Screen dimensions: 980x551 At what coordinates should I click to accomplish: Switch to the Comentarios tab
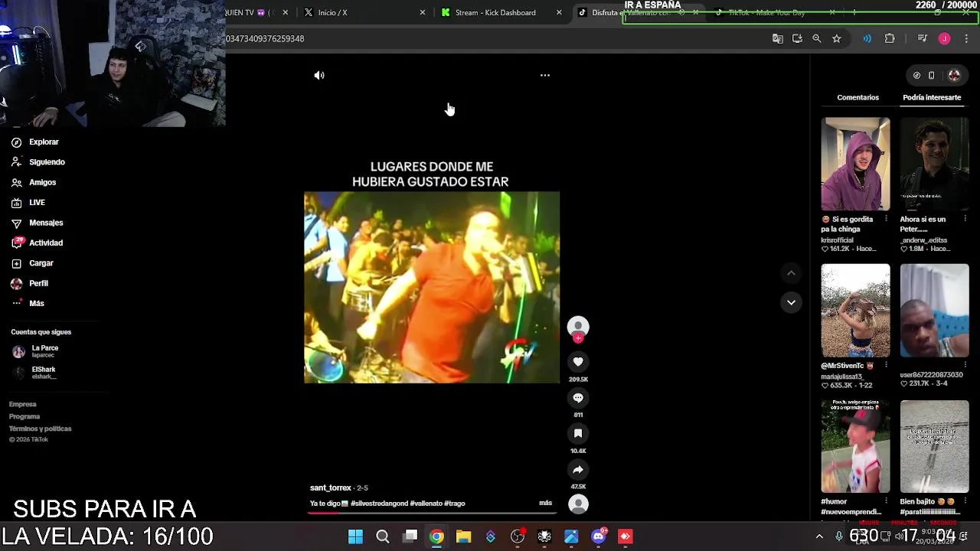coord(857,97)
